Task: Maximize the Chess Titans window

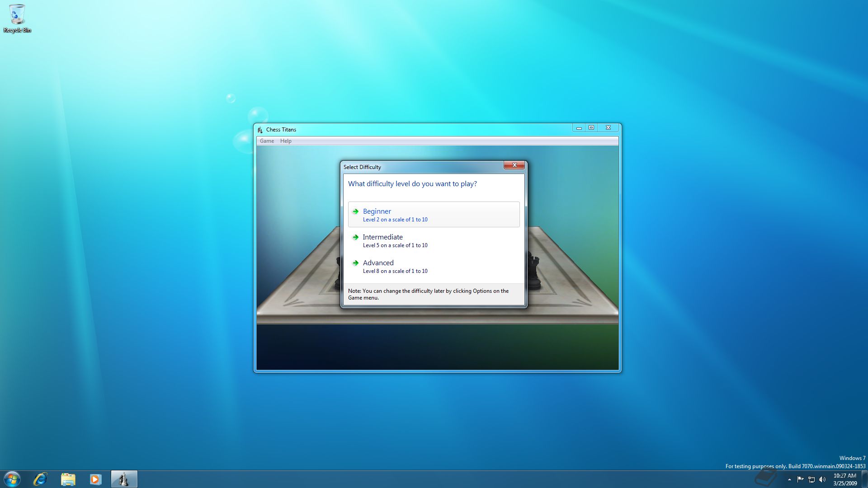Action: [x=591, y=128]
